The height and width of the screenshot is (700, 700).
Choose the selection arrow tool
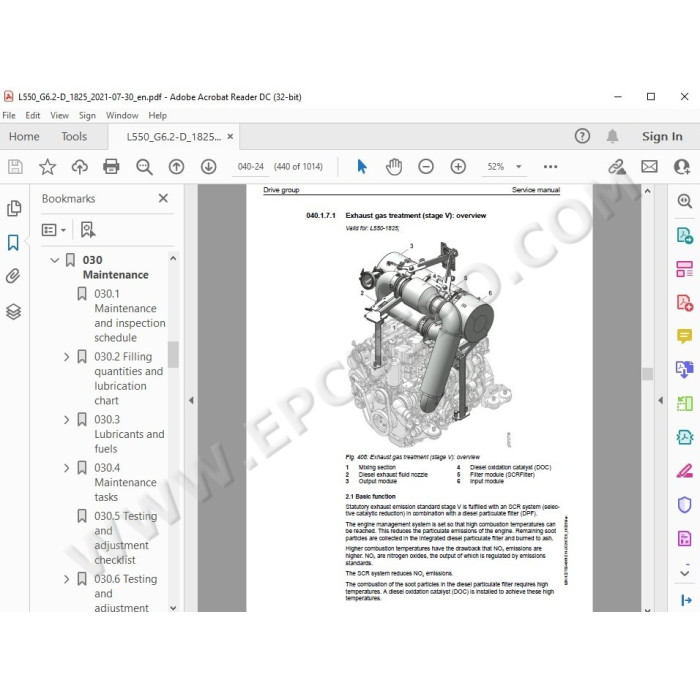coord(362,167)
